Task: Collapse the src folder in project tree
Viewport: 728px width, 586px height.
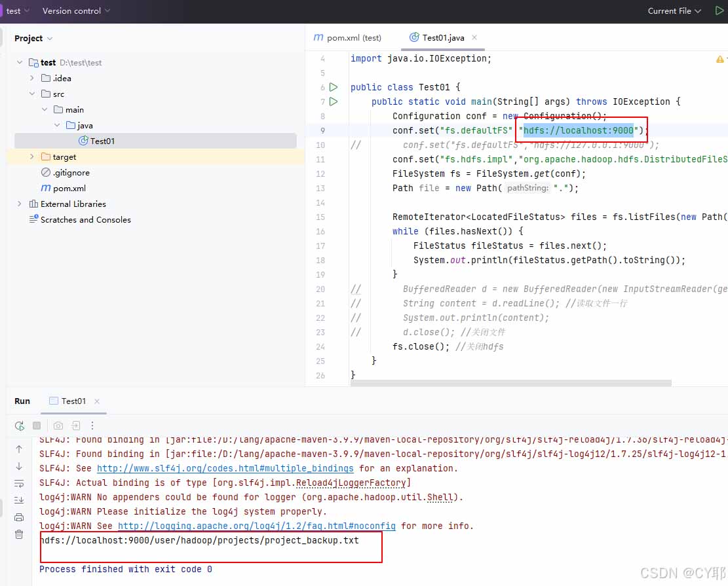Action: pyautogui.click(x=32, y=94)
